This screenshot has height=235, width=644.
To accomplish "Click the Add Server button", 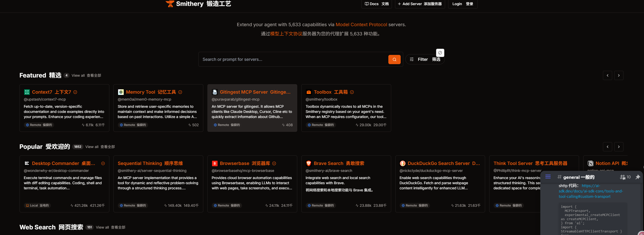I will [420, 4].
